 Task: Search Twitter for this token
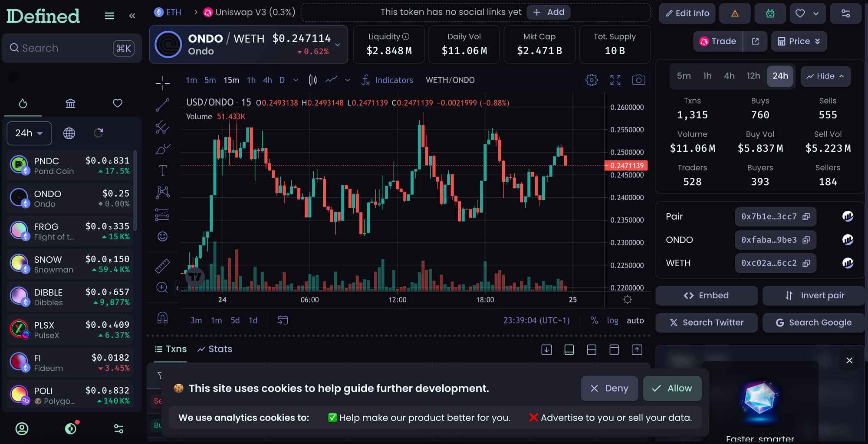(707, 323)
